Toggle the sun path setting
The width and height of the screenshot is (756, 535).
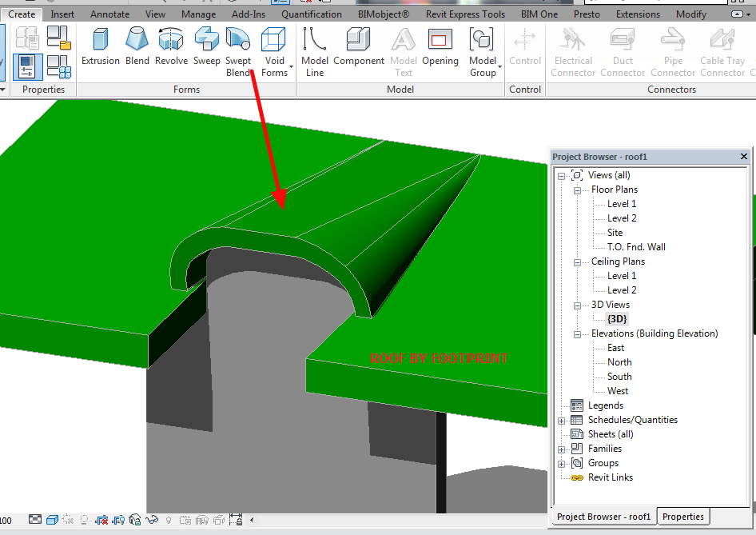tap(66, 519)
